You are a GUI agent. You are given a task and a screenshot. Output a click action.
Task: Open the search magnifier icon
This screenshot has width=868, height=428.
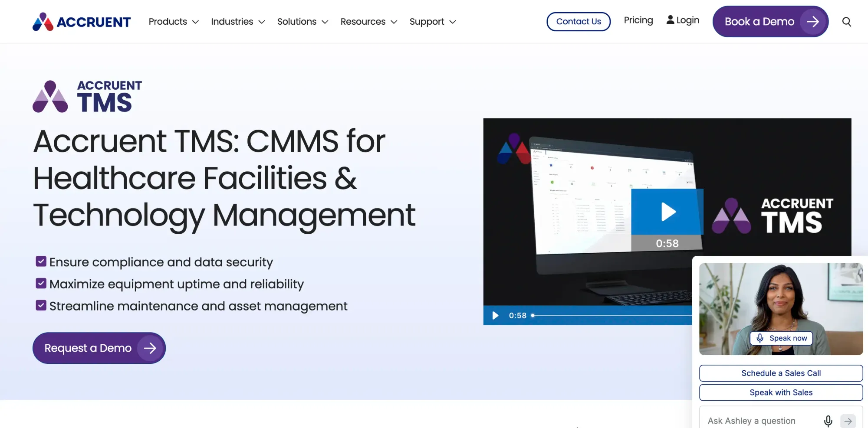pos(846,22)
